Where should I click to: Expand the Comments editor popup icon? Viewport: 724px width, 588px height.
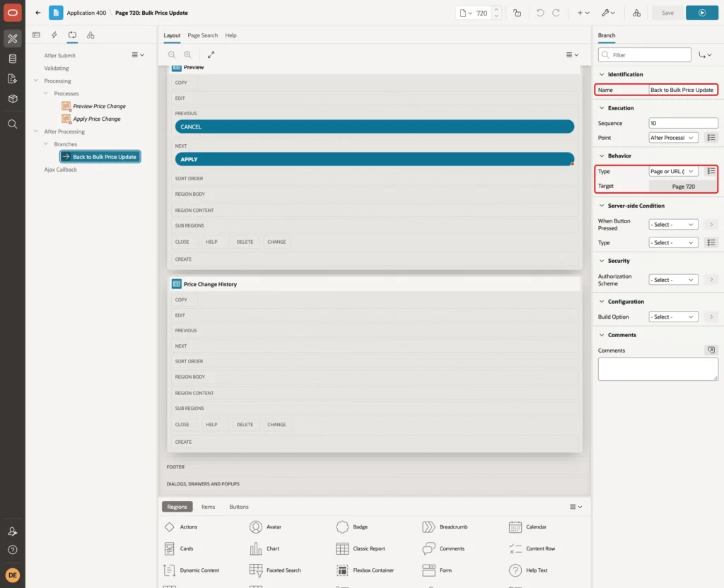coord(711,351)
